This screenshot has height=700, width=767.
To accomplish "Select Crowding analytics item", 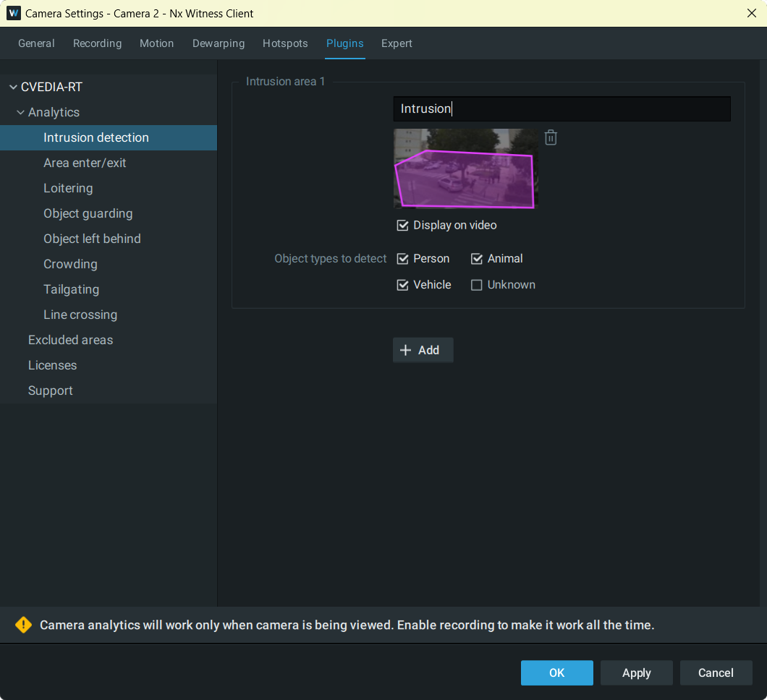I will (109, 265).
